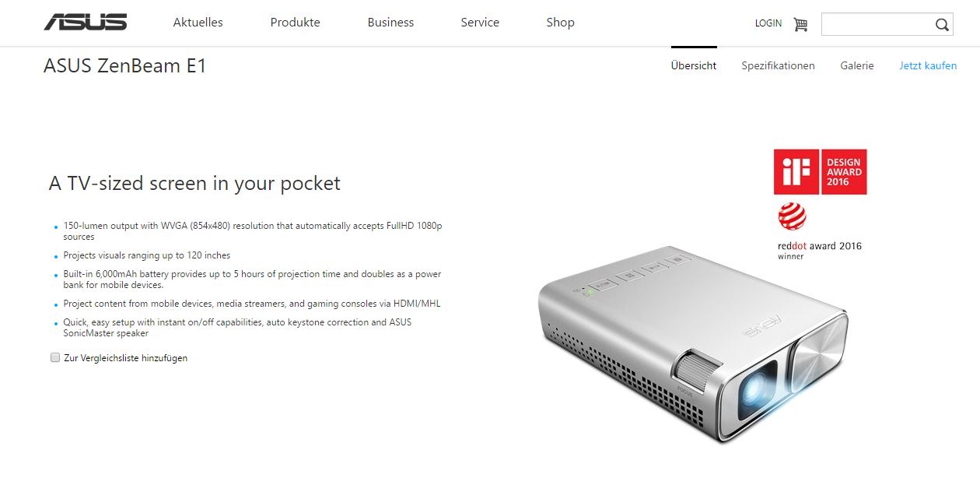
Task: Open the Business menu
Action: click(x=390, y=23)
